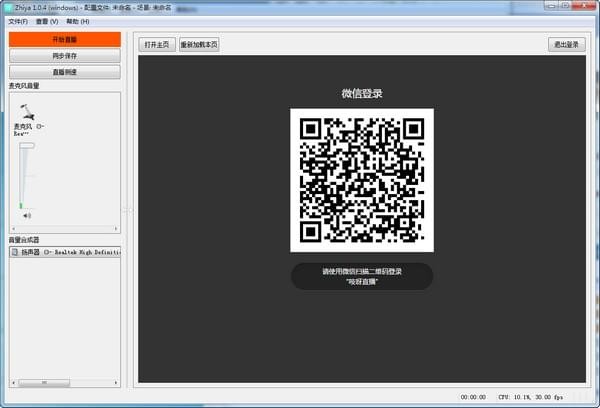Viewport: 600px width, 408px height.
Task: Click the 00:00:00 timer in status bar
Action: pyautogui.click(x=473, y=397)
